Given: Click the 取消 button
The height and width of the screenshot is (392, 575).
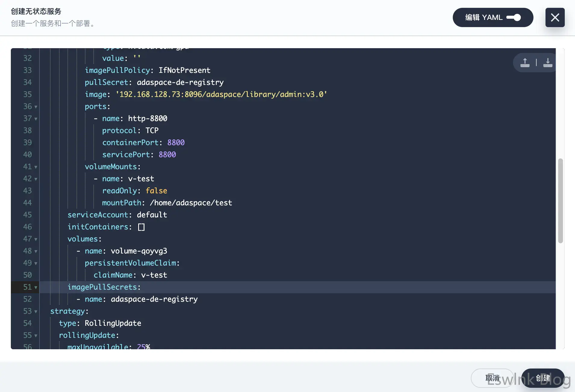Looking at the screenshot, I should click(x=492, y=378).
